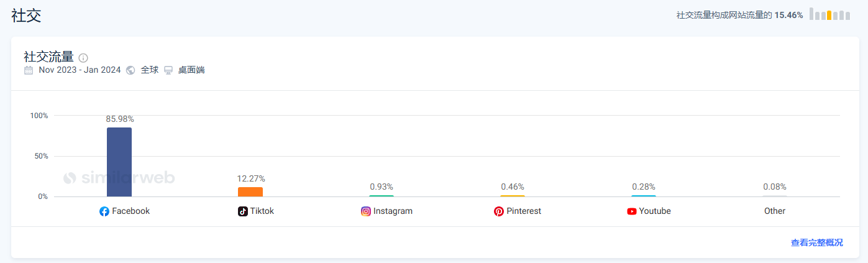Click the Tiktok logo icon
The height and width of the screenshot is (263, 868).
(243, 211)
